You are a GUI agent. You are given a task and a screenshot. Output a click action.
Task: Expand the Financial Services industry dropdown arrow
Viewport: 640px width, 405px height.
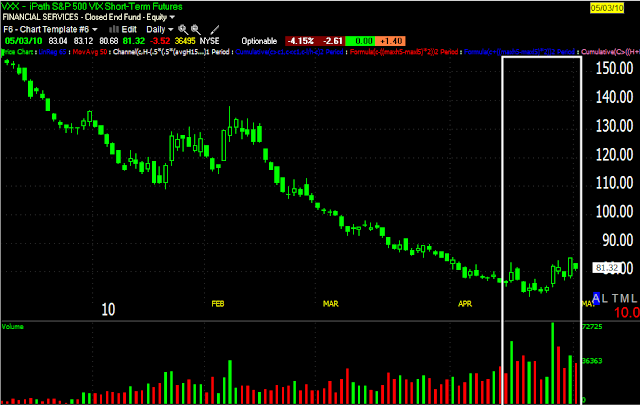point(172,17)
